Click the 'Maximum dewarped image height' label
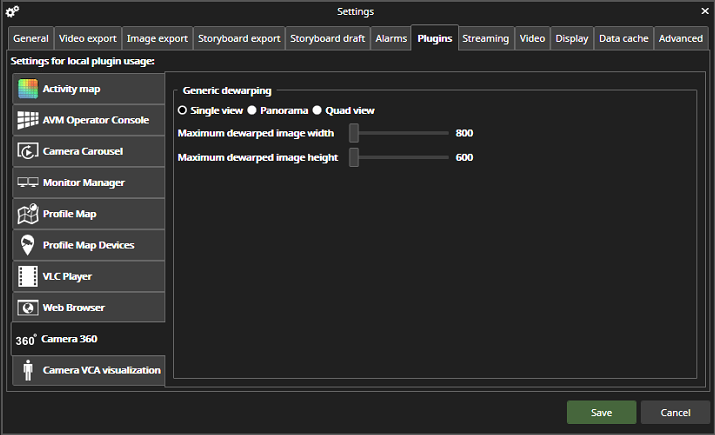715x435 pixels. click(x=258, y=157)
